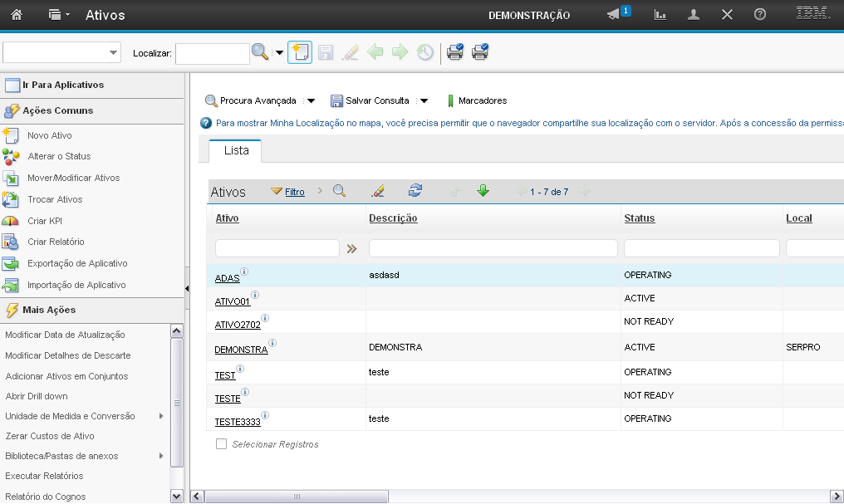Click the reports bar chart icon
Image resolution: width=844 pixels, height=504 pixels.
pos(660,15)
